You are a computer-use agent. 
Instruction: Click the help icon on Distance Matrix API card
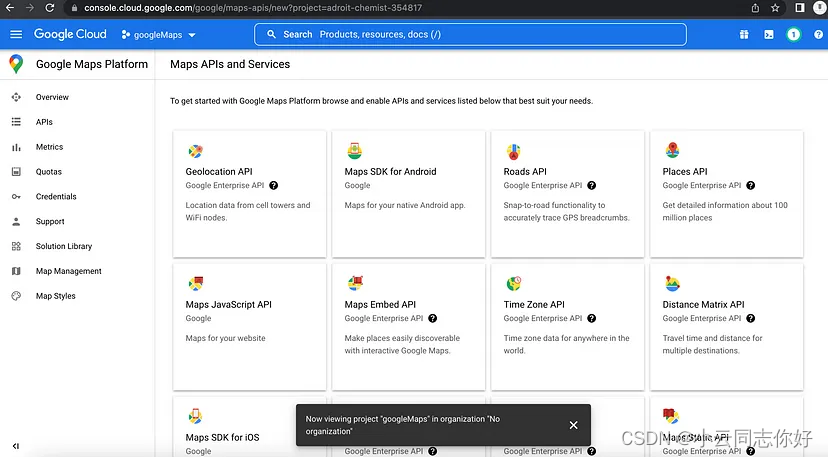click(750, 319)
